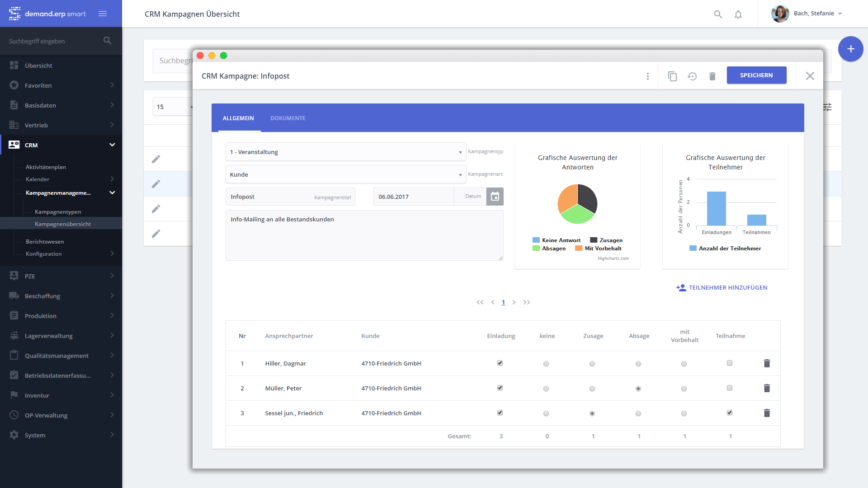Switch to the Dokumente tab

(x=288, y=118)
